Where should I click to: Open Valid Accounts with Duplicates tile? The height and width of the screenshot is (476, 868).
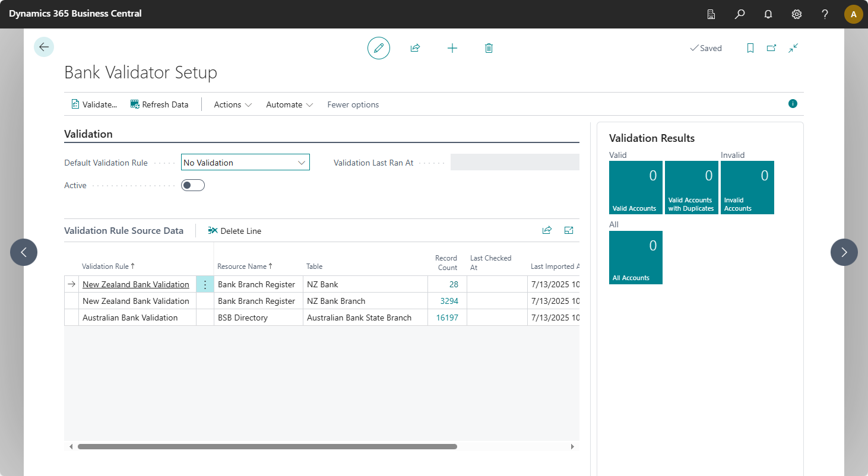point(692,188)
